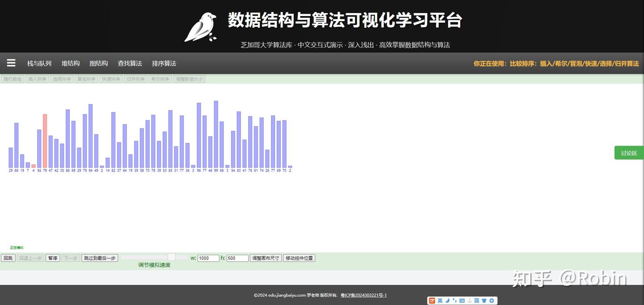The height and width of the screenshot is (305, 644).
Task: Toggle Chinese/English input via 英 icon
Action: (x=440, y=301)
